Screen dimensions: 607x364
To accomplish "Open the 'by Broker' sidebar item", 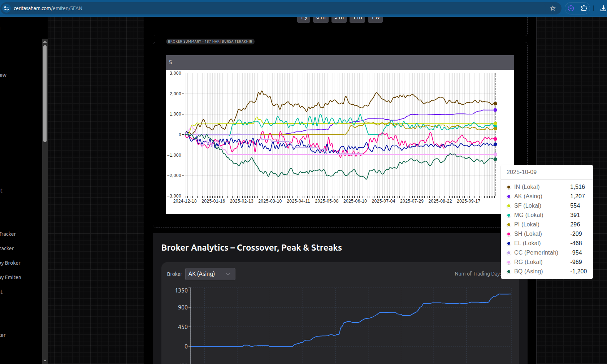I will 11,263.
